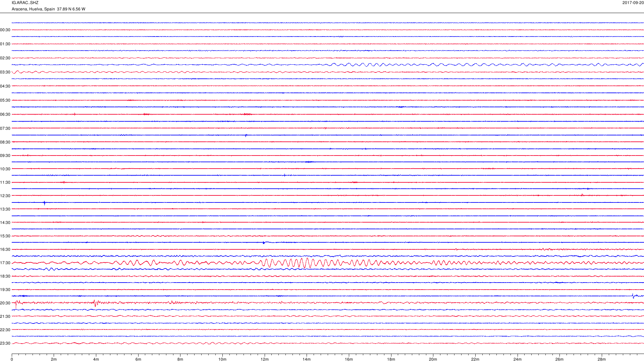Click the 4m axis tick label

[96, 359]
